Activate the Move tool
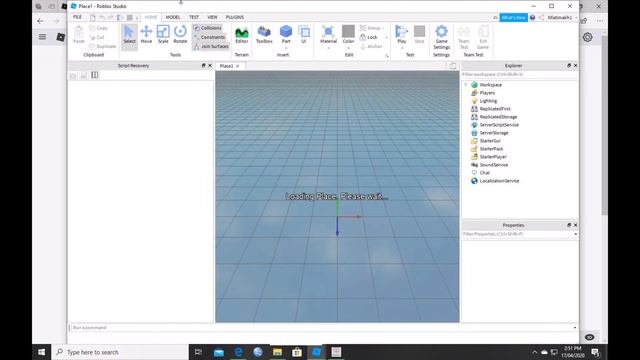Viewport: 640px width, 360px height. click(146, 34)
